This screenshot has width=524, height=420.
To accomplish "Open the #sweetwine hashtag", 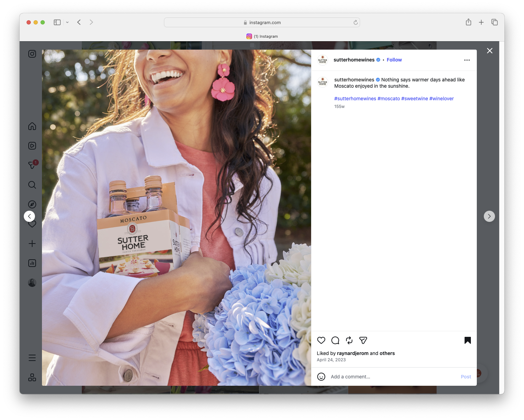I will pyautogui.click(x=415, y=99).
